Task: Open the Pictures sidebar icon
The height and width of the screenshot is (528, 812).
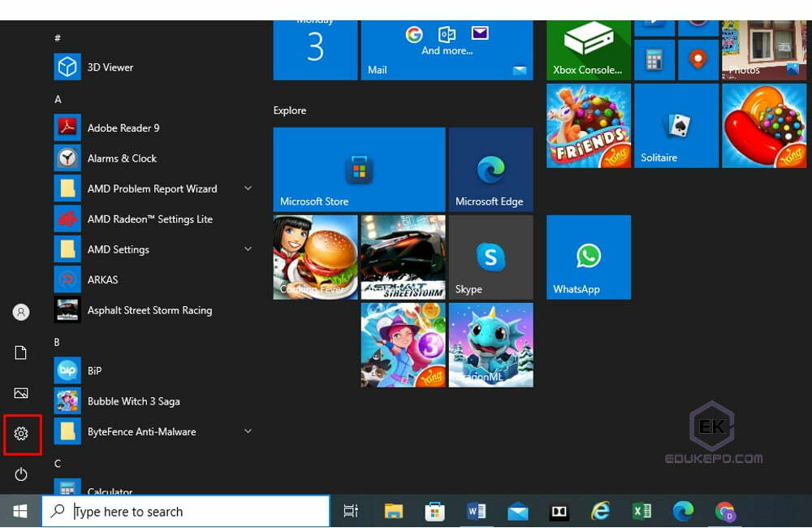Action: tap(21, 393)
